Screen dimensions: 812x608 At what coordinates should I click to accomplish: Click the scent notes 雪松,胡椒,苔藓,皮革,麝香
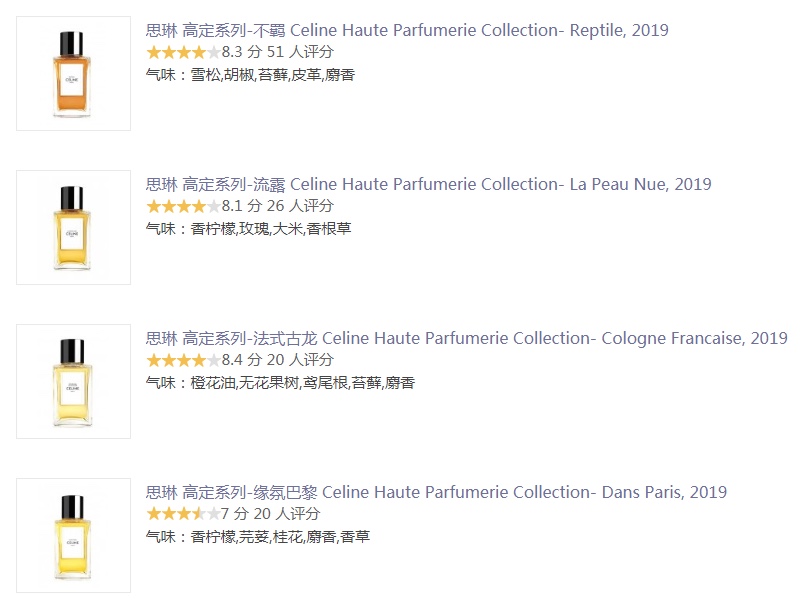pos(273,75)
